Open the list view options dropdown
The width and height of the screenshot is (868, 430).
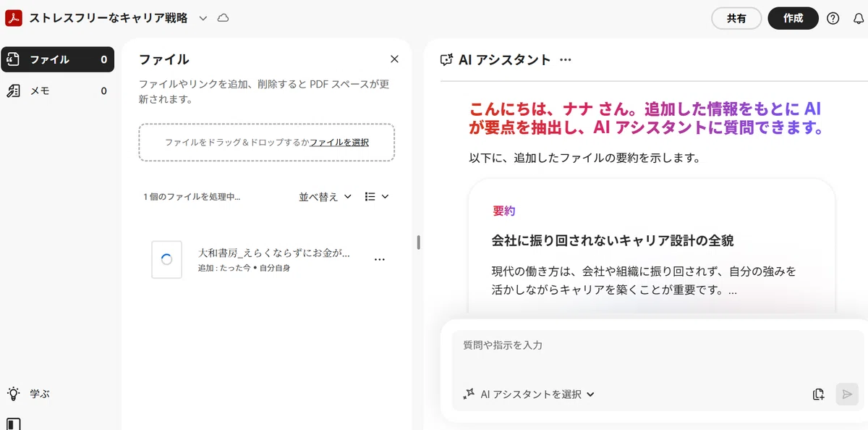coord(377,196)
